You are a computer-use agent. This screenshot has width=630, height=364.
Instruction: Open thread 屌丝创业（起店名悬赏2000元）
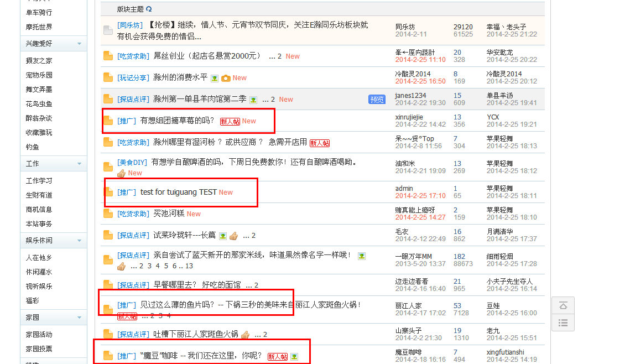(x=207, y=56)
